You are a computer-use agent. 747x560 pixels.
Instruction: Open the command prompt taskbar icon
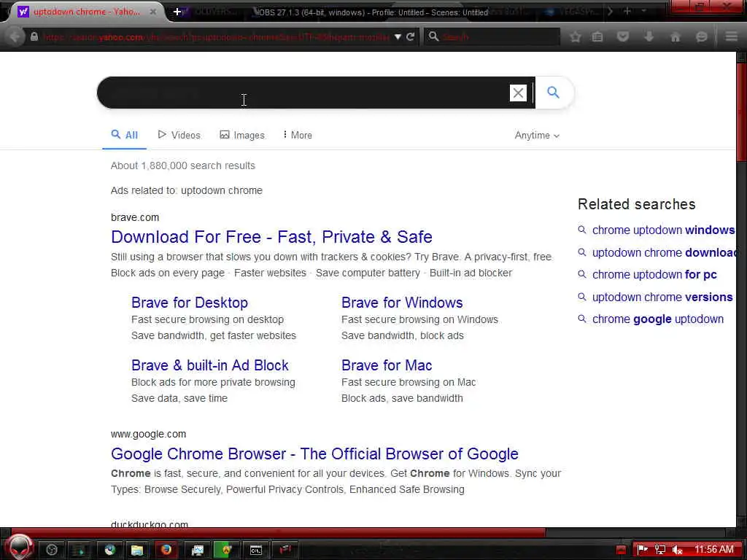click(x=255, y=550)
